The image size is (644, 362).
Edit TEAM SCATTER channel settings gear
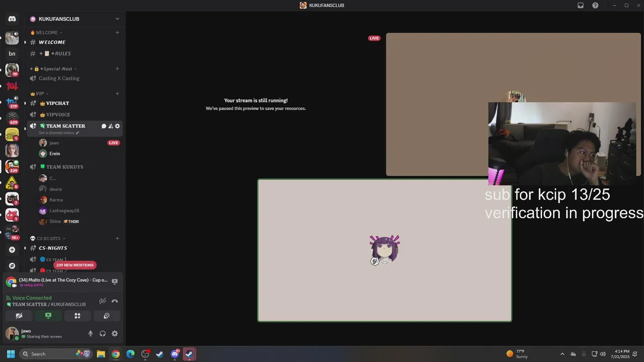[x=118, y=126]
